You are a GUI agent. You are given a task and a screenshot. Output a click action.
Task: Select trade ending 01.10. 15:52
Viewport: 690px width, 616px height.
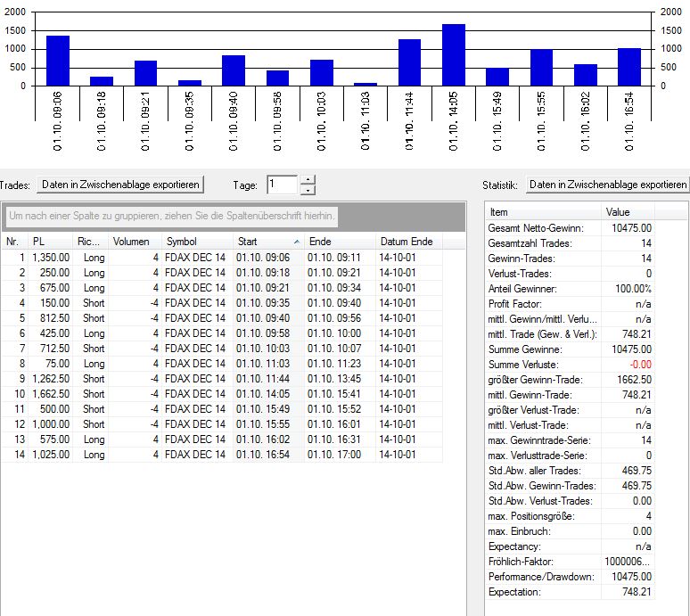(222, 409)
